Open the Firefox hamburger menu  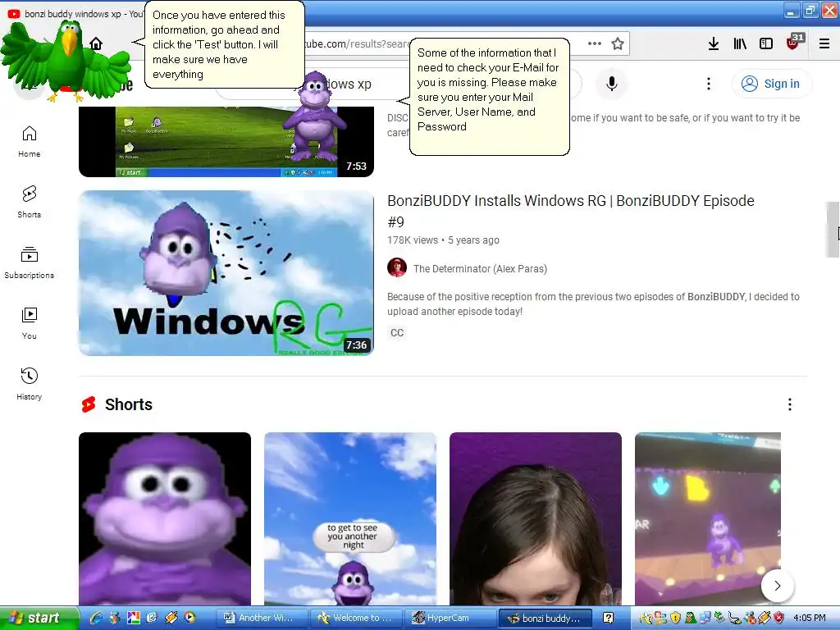tap(824, 43)
